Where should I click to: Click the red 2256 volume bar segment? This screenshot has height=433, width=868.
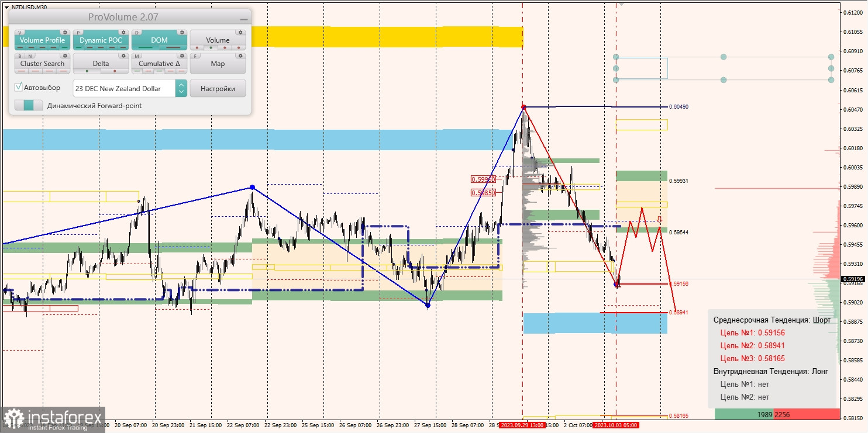click(807, 414)
